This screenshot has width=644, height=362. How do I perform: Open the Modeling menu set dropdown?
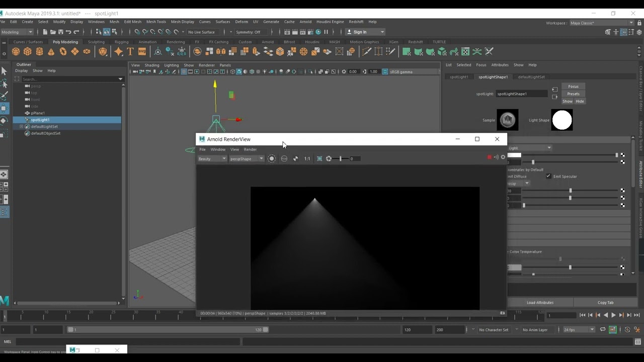[x=17, y=32]
